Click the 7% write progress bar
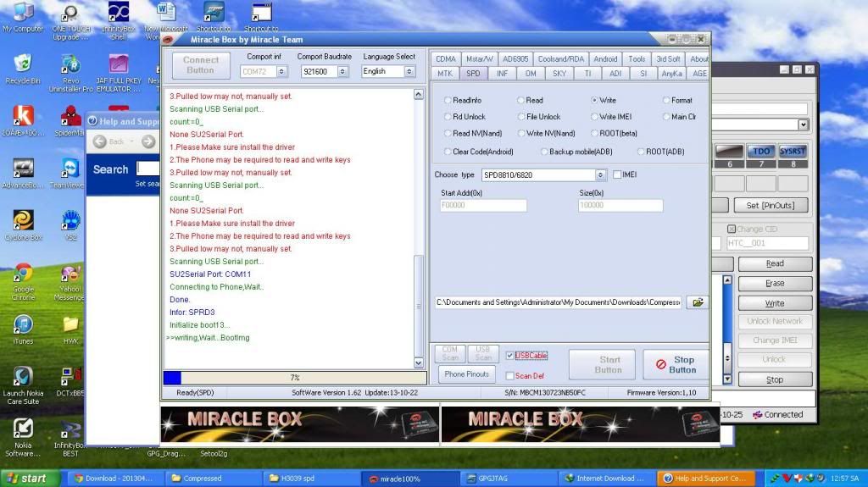The width and height of the screenshot is (868, 487). point(294,378)
